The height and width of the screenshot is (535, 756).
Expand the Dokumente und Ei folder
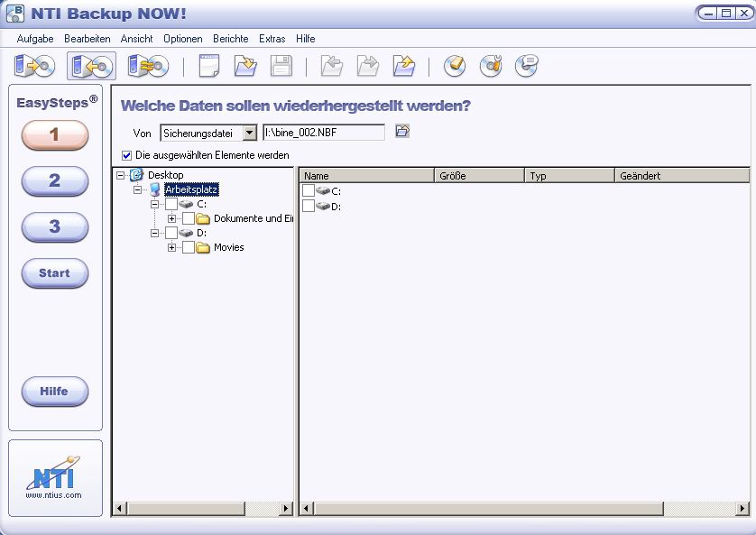coord(171,219)
